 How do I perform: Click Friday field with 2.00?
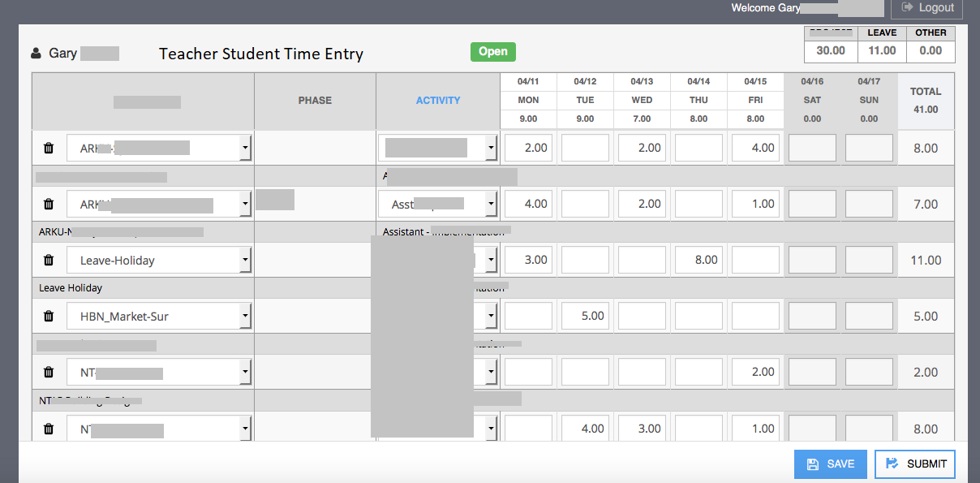coord(755,373)
